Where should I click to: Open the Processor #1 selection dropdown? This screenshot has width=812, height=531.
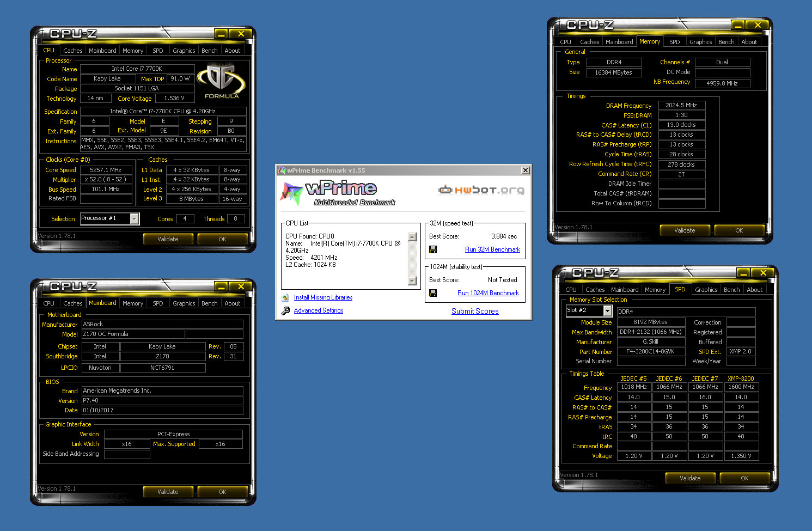coord(134,218)
